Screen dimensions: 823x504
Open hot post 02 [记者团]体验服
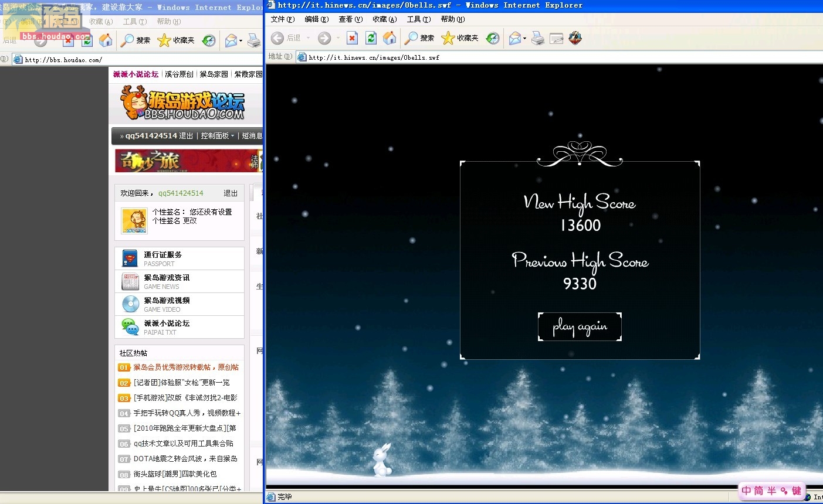pyautogui.click(x=181, y=383)
